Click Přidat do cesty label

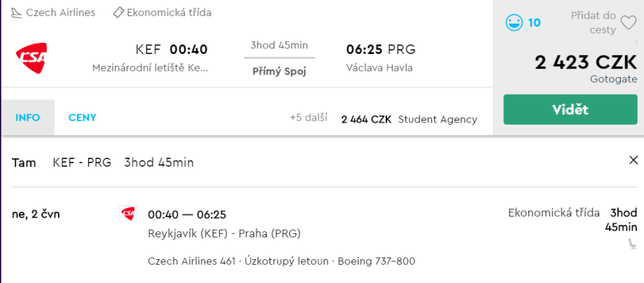(593, 22)
